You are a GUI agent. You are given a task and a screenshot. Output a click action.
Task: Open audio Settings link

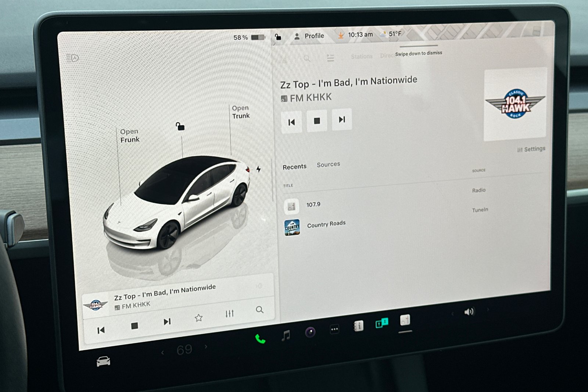[x=531, y=149]
